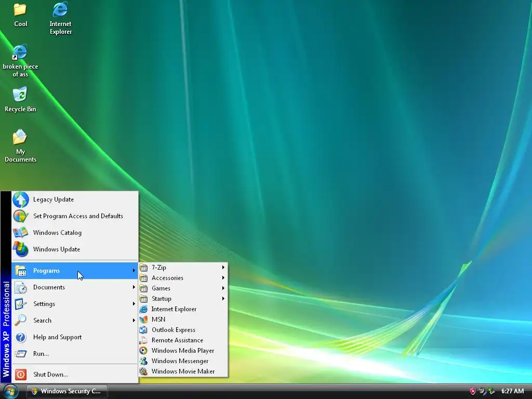Click the 7-Zip folder icon in the submenu
Viewport: 532px width, 399px height.
(143, 268)
